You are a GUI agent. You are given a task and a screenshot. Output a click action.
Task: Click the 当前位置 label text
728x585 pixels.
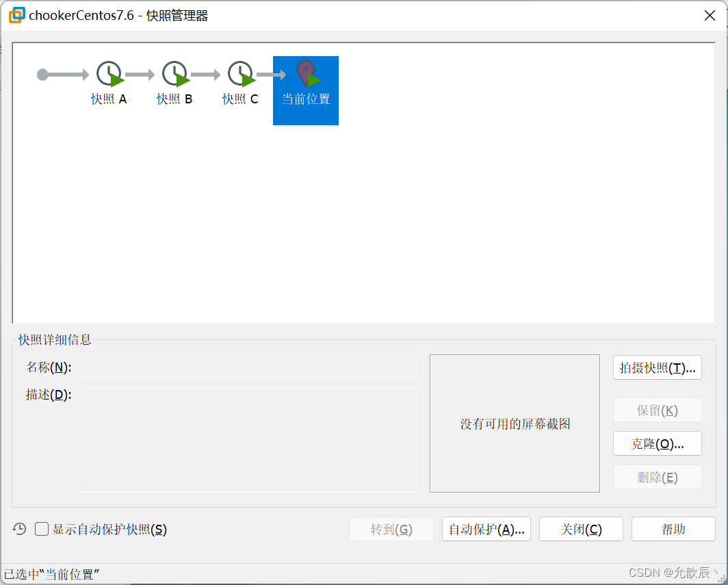pos(306,99)
